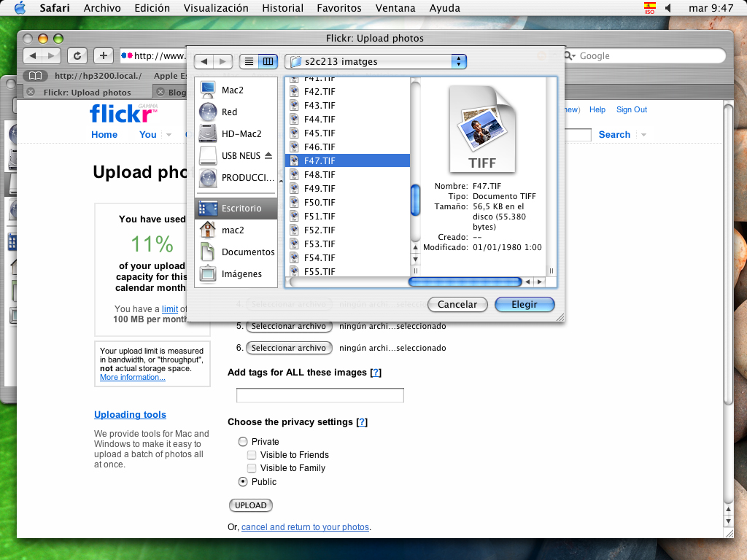The height and width of the screenshot is (560, 747).
Task: Close the Flickr: Upload photos tab
Action: click(x=31, y=92)
